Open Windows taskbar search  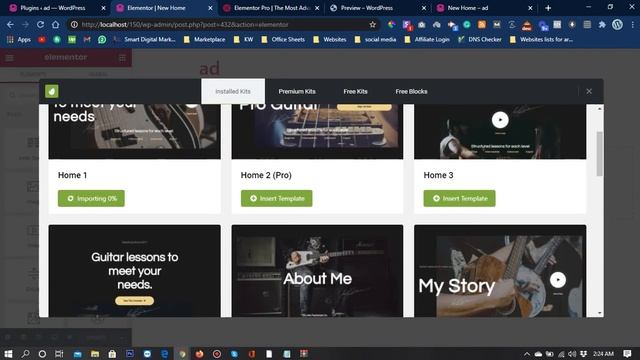(25, 353)
